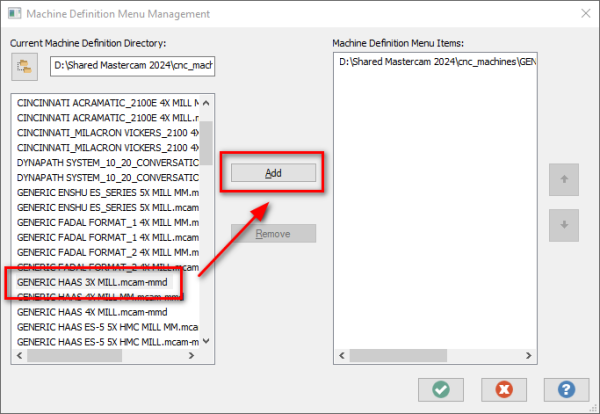Select GENERIC HAAS 3X MILL.mcam-mmd

92,282
